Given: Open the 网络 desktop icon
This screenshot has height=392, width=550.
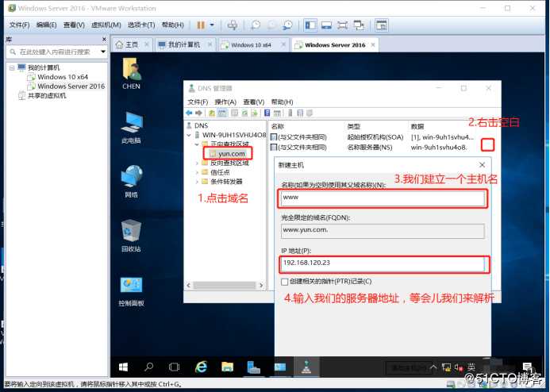Looking at the screenshot, I should pos(131,182).
